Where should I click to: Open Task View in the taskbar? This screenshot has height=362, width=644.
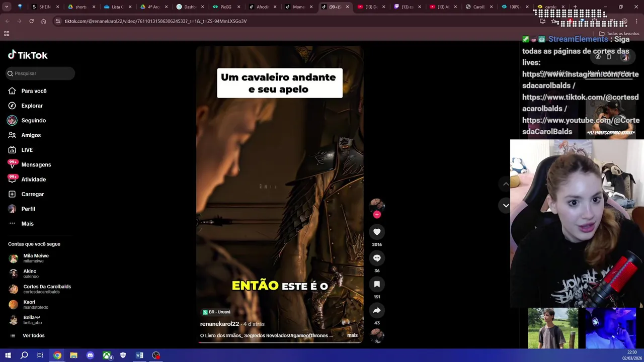tap(40, 355)
